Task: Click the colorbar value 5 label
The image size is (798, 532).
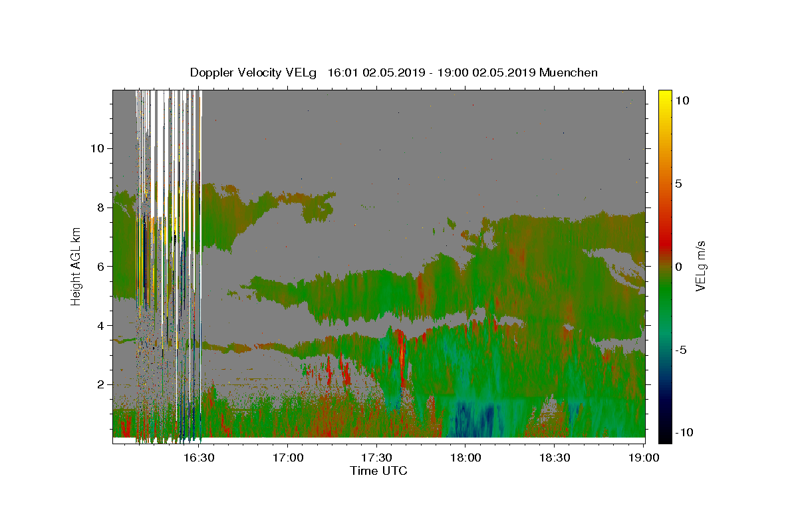Action: coord(678,183)
